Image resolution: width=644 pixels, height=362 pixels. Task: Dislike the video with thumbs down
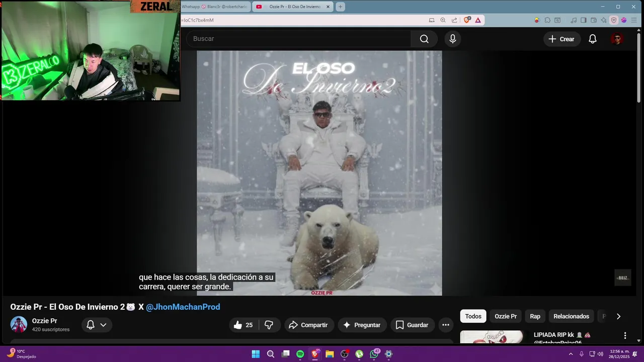pyautogui.click(x=269, y=325)
